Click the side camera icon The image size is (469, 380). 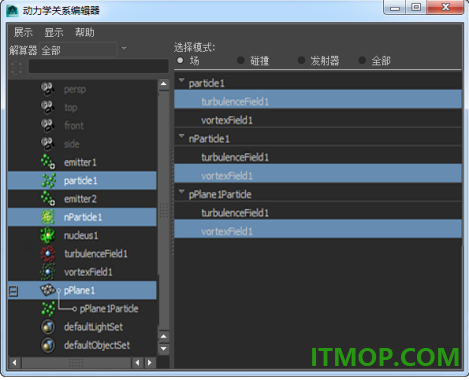point(48,144)
